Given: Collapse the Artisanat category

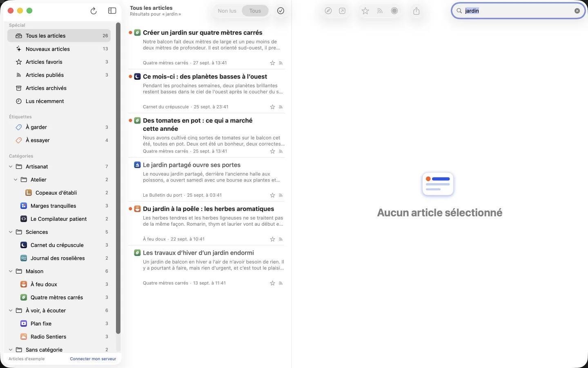Looking at the screenshot, I should pos(11,166).
